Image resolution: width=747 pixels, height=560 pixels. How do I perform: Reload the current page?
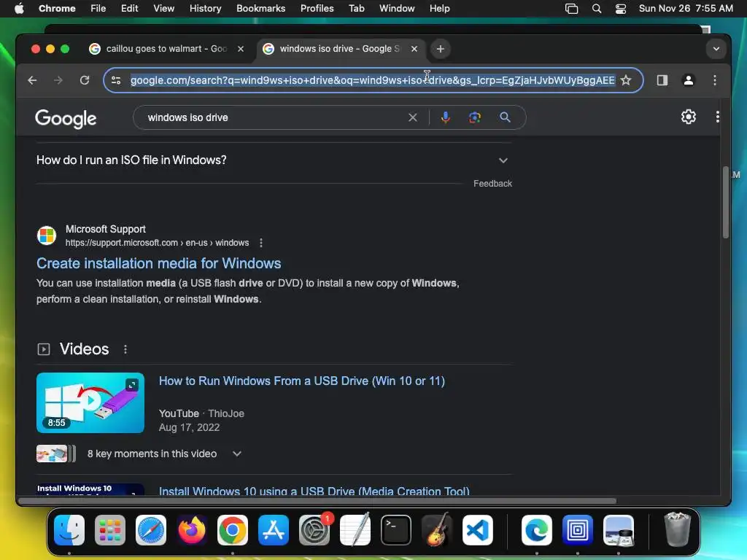click(x=85, y=80)
